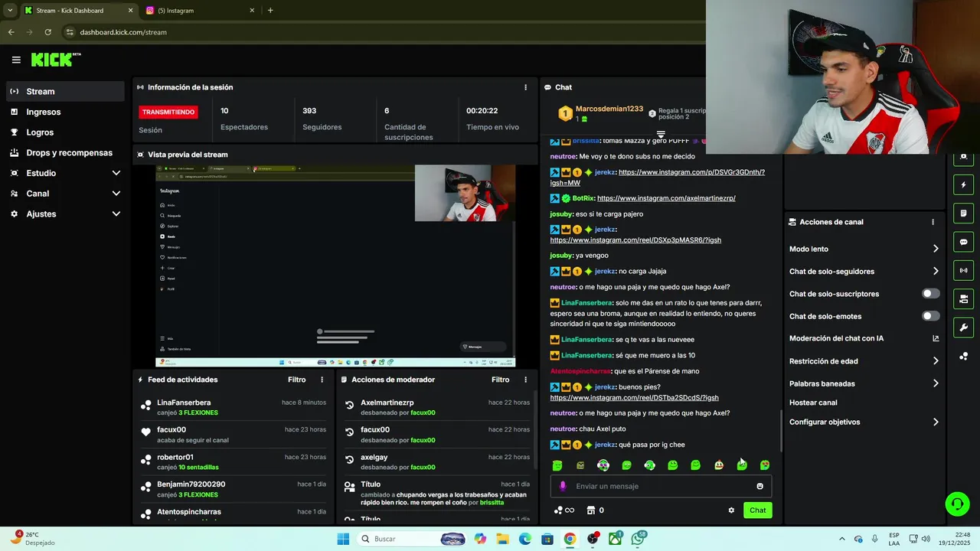Collapse the pinned gift leaderboard arrow

coord(661,135)
